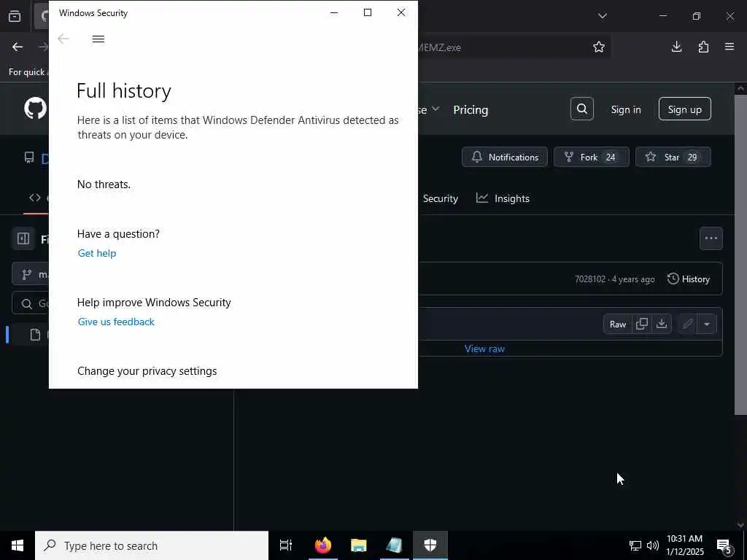Screen dimensions: 747x560
Task: Click the Get help link
Action: [97, 253]
